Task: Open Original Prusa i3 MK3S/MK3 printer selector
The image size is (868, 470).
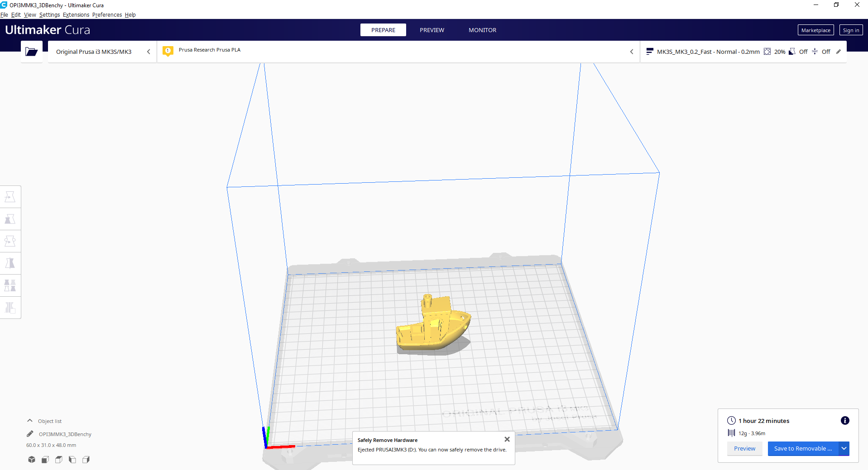Action: coord(102,52)
